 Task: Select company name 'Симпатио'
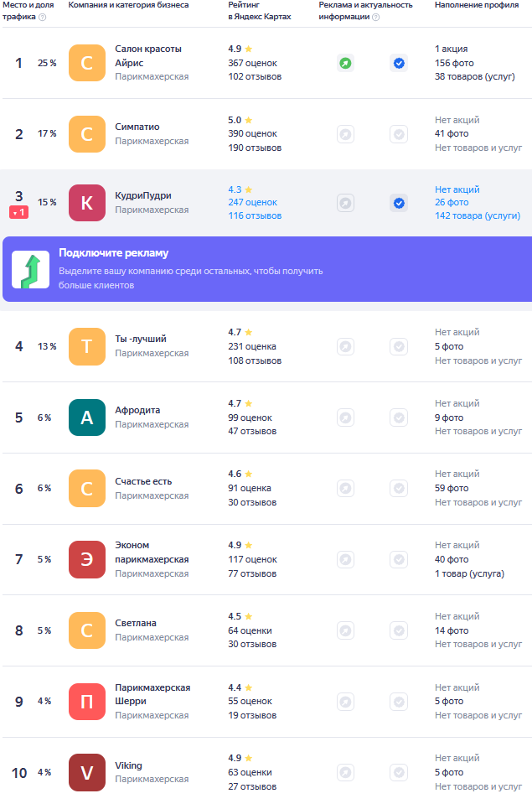137,127
